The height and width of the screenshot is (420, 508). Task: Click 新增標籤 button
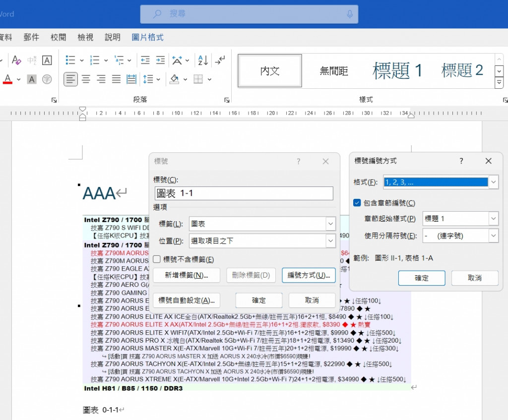click(187, 275)
